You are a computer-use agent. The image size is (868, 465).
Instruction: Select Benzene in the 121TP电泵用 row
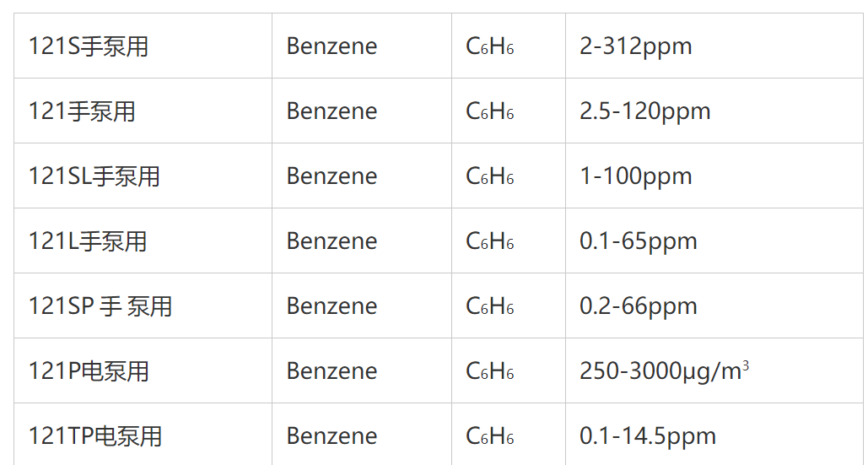pyautogui.click(x=332, y=436)
